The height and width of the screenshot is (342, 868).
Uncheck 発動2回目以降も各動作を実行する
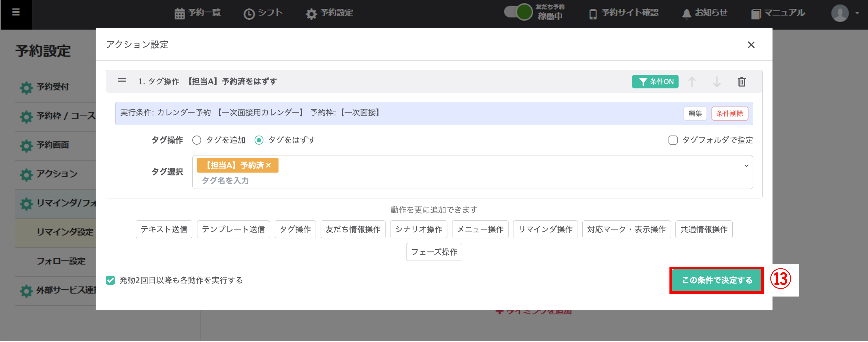[x=111, y=280]
